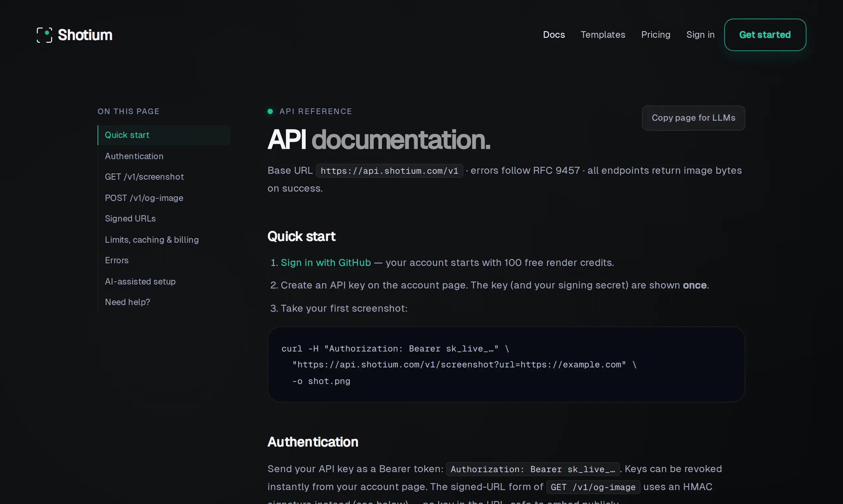Jump to Errors section in sidebar
This screenshot has width=843, height=504.
pyautogui.click(x=164, y=261)
